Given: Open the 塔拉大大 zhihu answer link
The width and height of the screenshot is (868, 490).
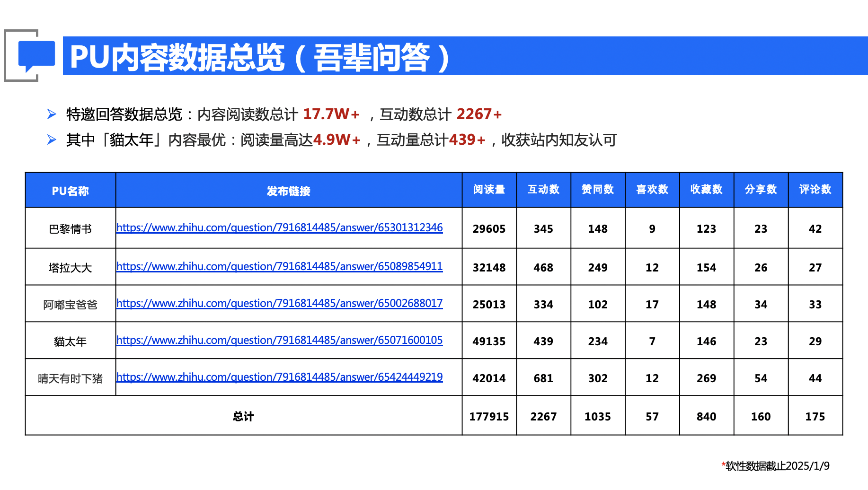Looking at the screenshot, I should point(279,266).
